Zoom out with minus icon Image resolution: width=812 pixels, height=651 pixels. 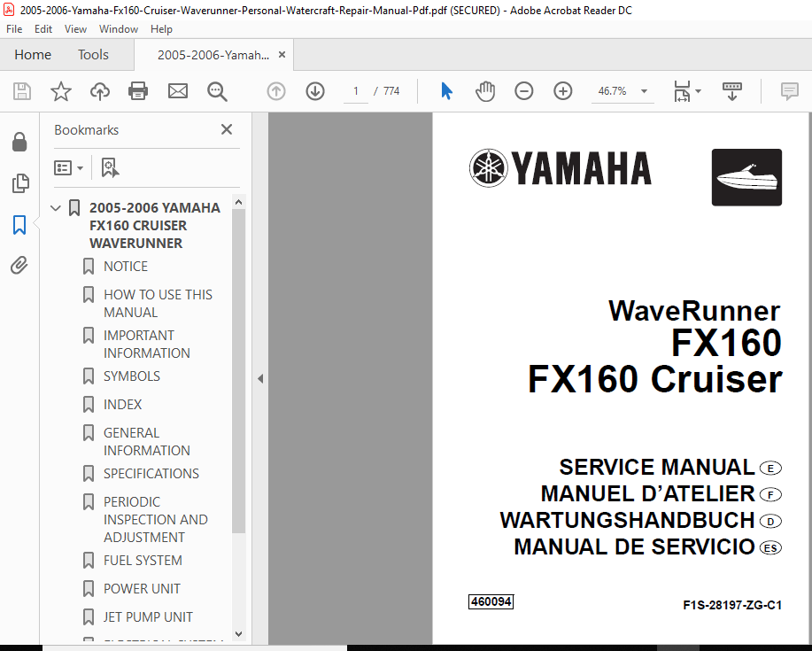[x=523, y=91]
